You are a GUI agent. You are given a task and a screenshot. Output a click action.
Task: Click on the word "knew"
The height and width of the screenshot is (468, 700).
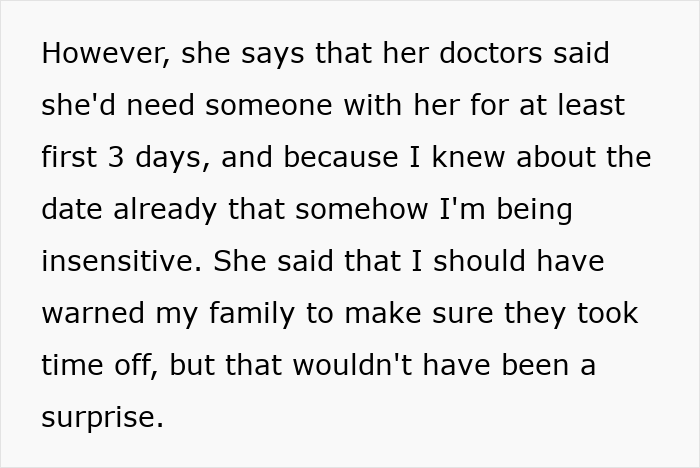468,157
